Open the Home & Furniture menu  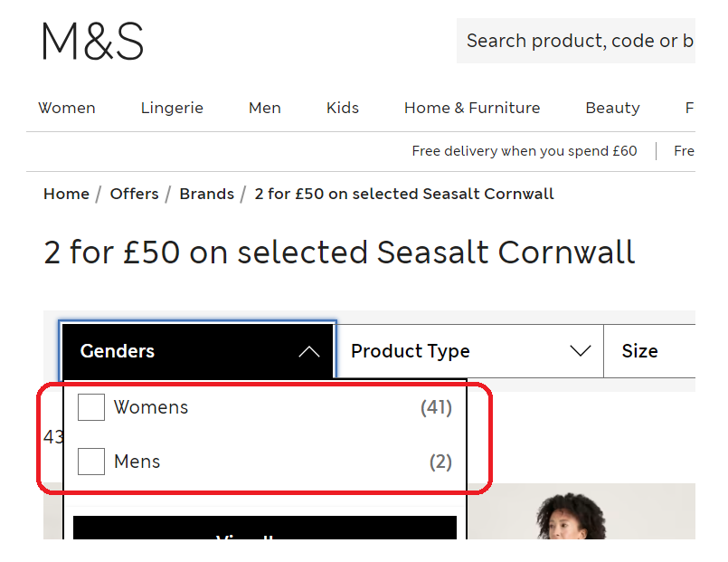tap(472, 108)
